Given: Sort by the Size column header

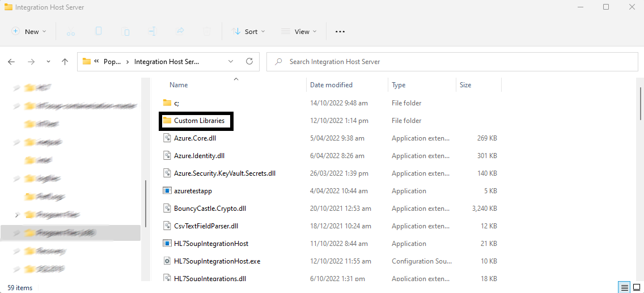Looking at the screenshot, I should [465, 85].
